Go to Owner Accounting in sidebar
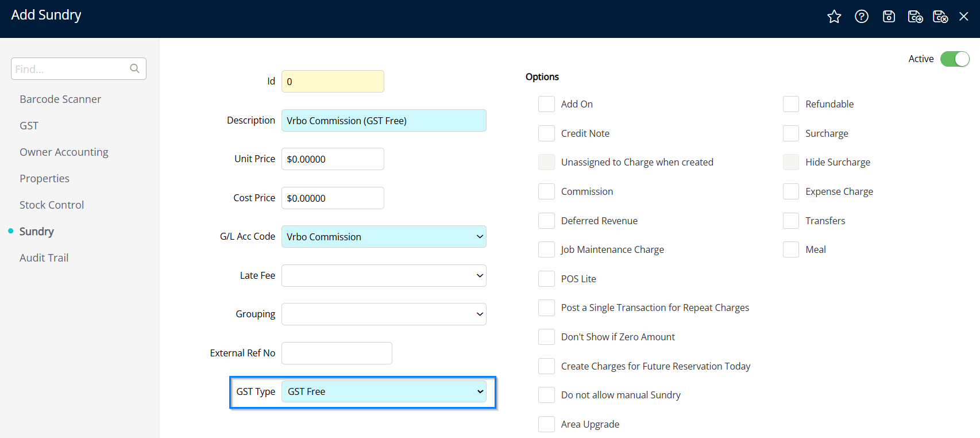This screenshot has width=980, height=438. point(64,152)
